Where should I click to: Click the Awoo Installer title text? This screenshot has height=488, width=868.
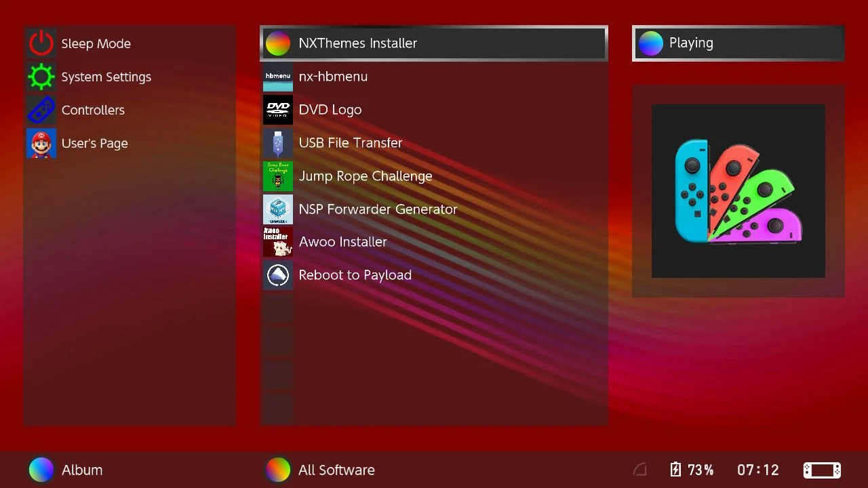[x=343, y=242]
